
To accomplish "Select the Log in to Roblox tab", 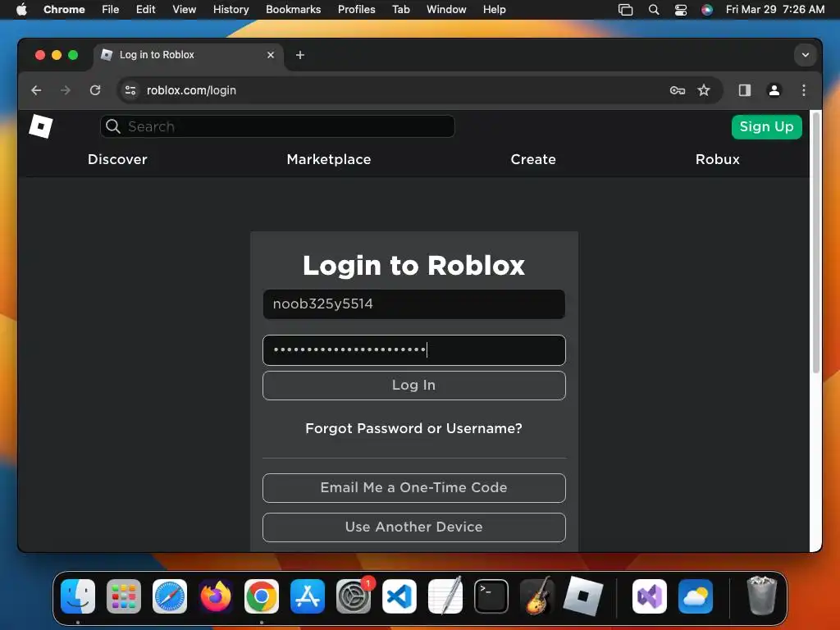I will coord(189,55).
